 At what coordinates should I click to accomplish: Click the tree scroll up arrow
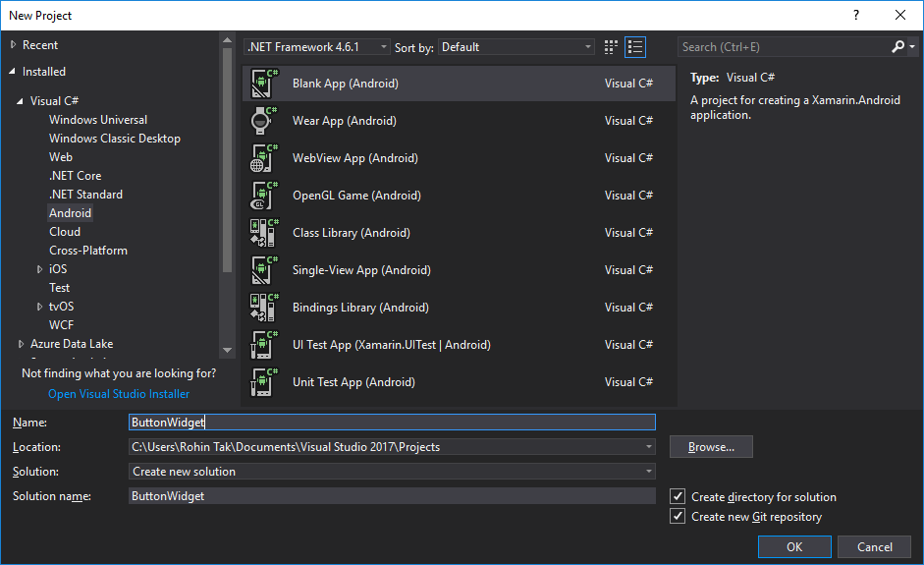tap(228, 40)
